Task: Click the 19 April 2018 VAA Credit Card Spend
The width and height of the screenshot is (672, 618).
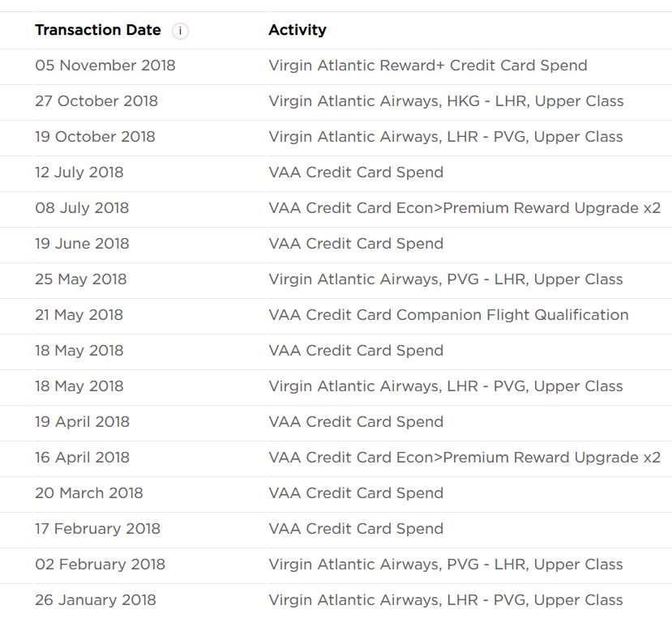Action: (356, 421)
